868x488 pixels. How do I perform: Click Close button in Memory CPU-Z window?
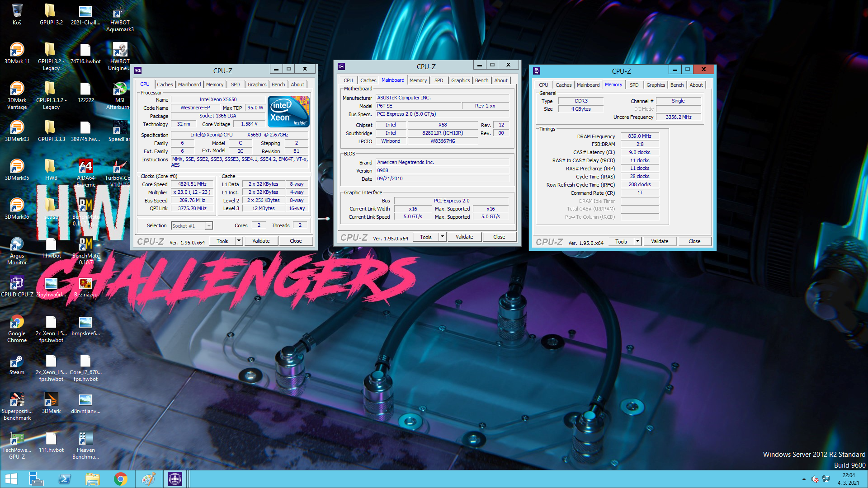(694, 241)
